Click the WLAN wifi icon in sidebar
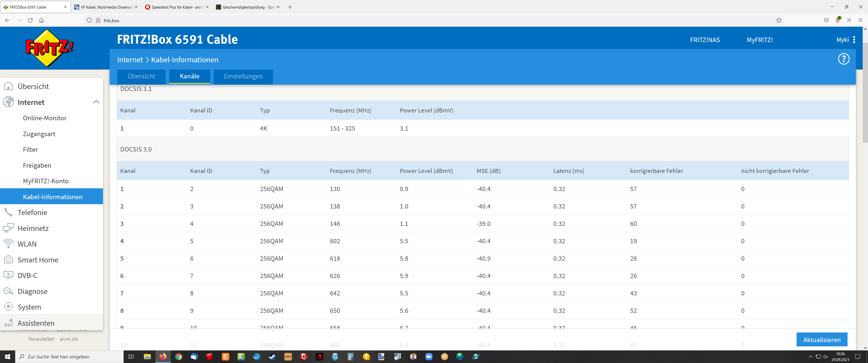 tap(8, 244)
